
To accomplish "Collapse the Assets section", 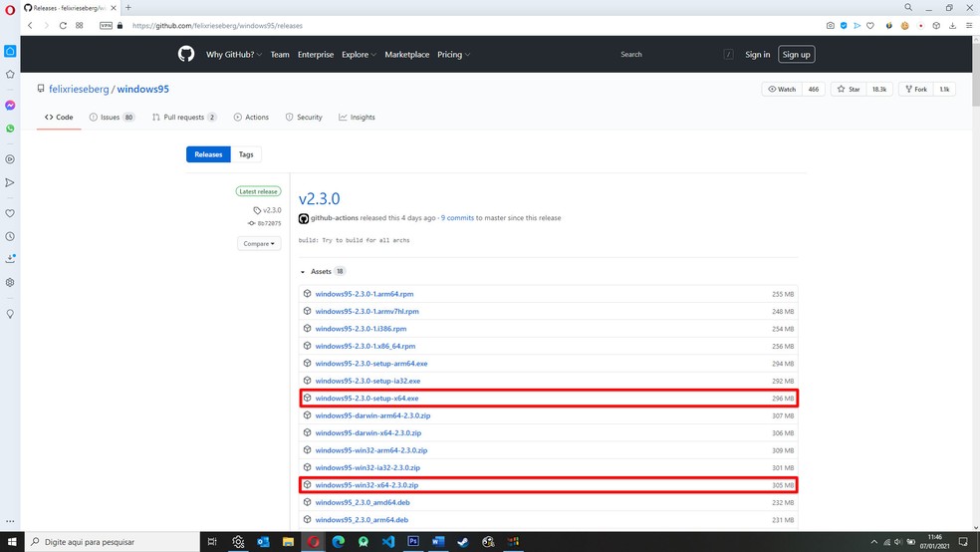I will click(x=323, y=271).
